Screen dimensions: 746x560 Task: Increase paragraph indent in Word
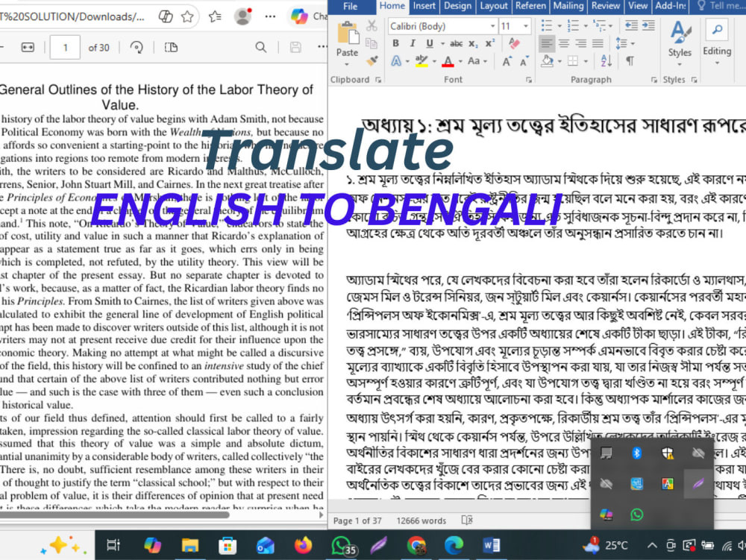[x=648, y=25]
